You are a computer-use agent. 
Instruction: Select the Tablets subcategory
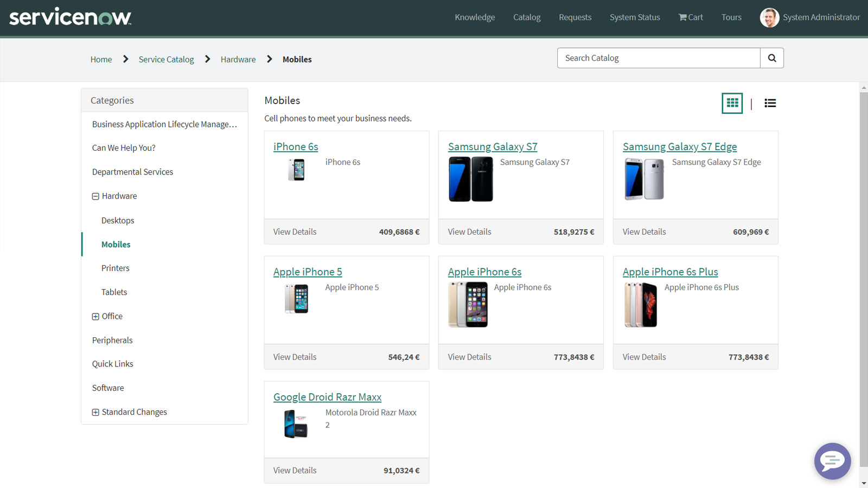click(x=114, y=292)
